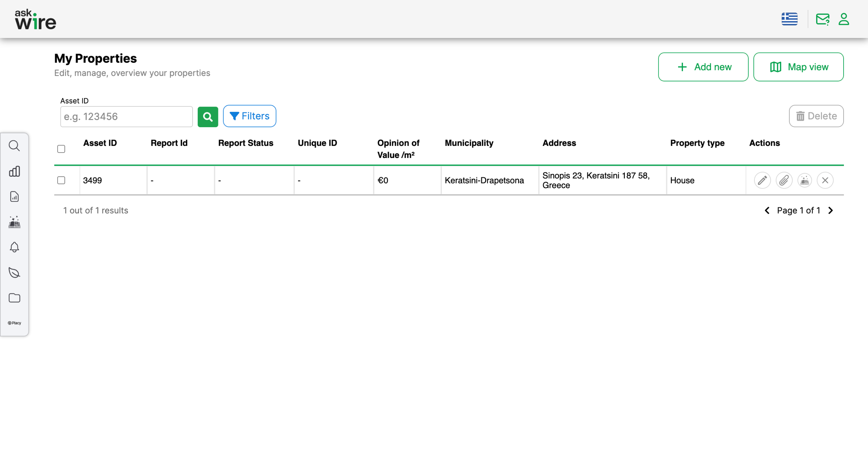The height and width of the screenshot is (469, 868).
Task: Click into the Asset ID search field
Action: (126, 117)
